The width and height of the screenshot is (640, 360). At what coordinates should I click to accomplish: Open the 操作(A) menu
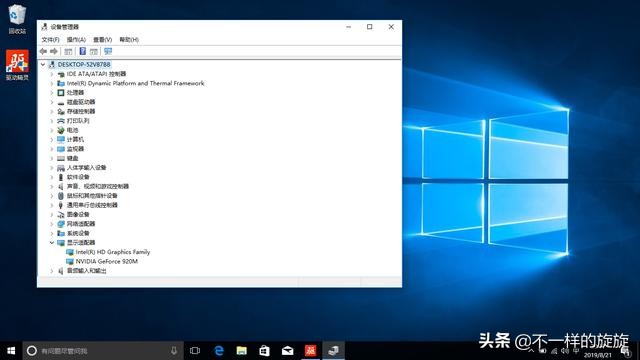pyautogui.click(x=76, y=40)
